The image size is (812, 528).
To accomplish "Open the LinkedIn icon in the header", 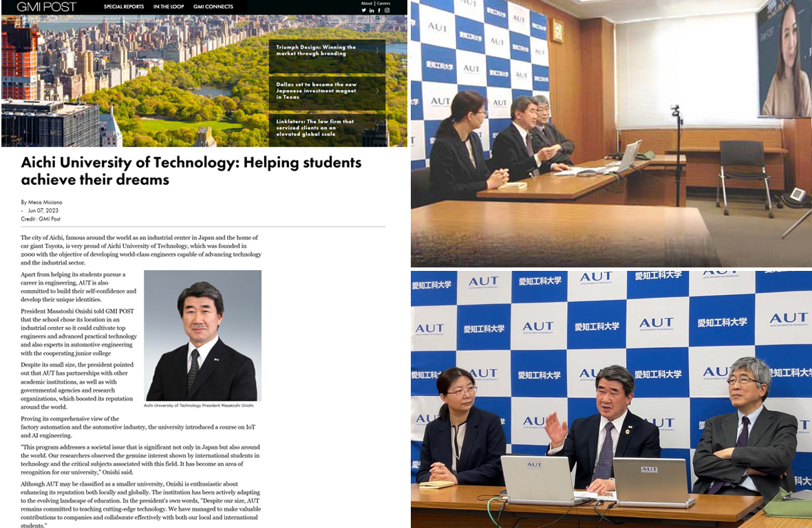I will 372,10.
